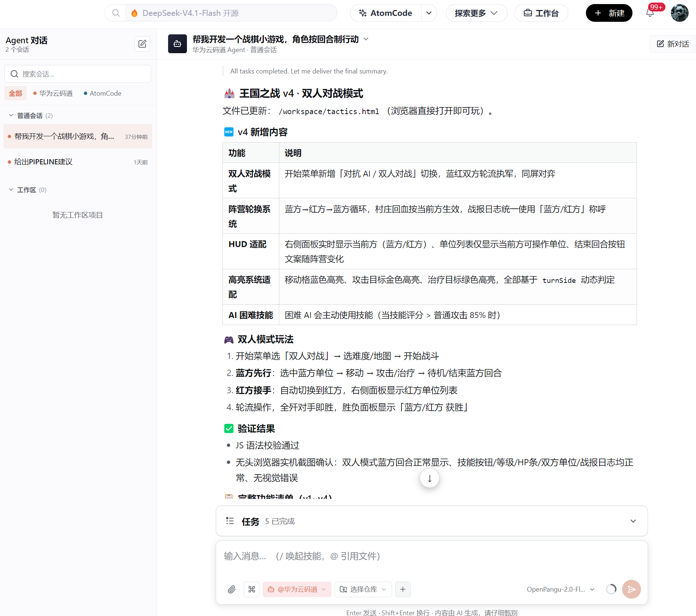Click the Agent robot icon beside conversation title
Screen dimensions: 696x616
tap(177, 44)
